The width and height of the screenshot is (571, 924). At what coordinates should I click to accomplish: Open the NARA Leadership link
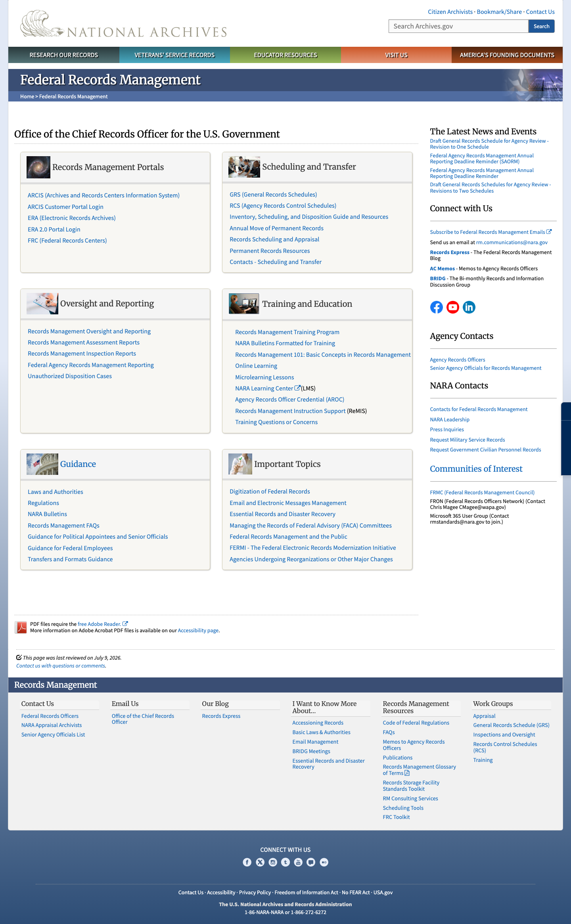click(x=450, y=420)
